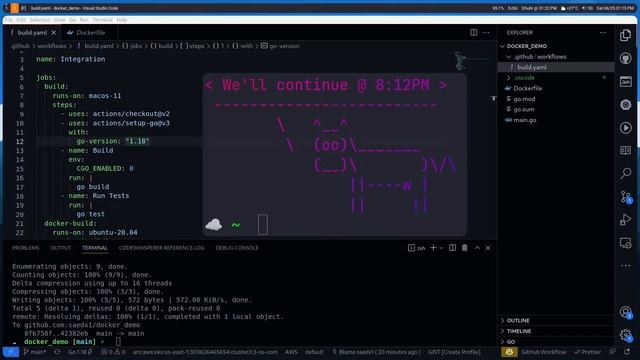
Task: Select the TERMINAL panel tab
Action: pos(95,248)
